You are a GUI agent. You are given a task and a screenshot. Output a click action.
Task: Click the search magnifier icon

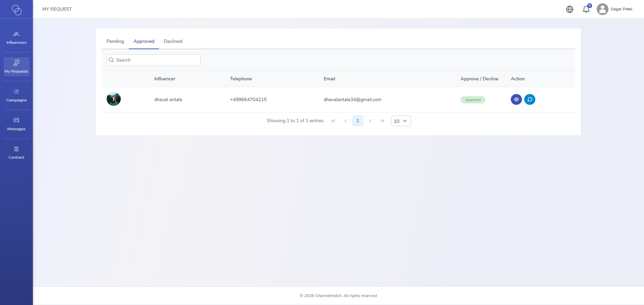(111, 60)
